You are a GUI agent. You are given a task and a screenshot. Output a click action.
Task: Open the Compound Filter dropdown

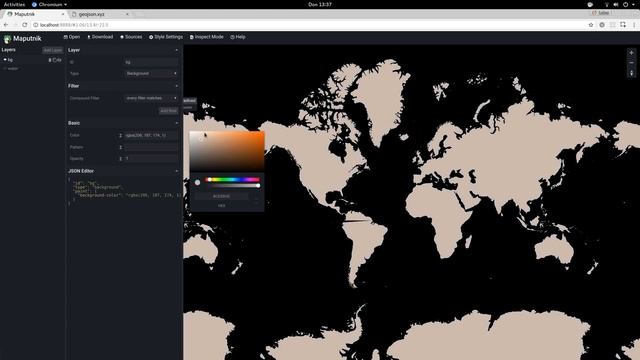[151, 98]
